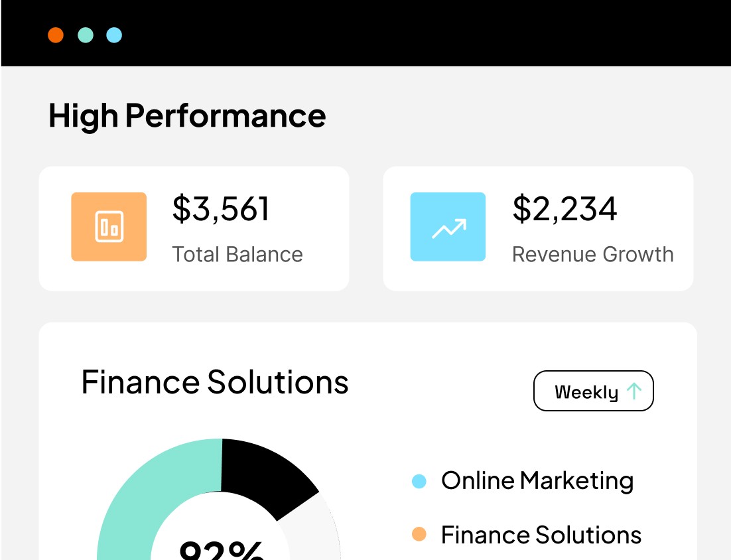
Task: Click the light blue window dot
Action: (114, 35)
